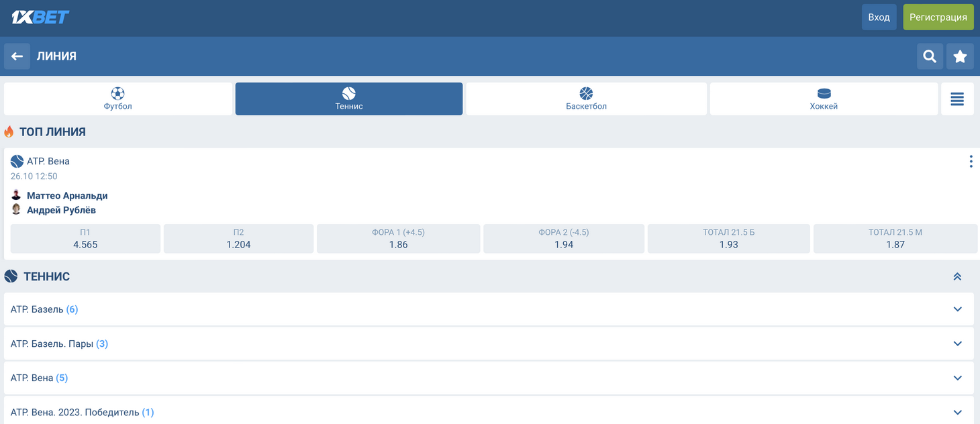Select П1 odds 4.565 for Арнальди

(85, 238)
